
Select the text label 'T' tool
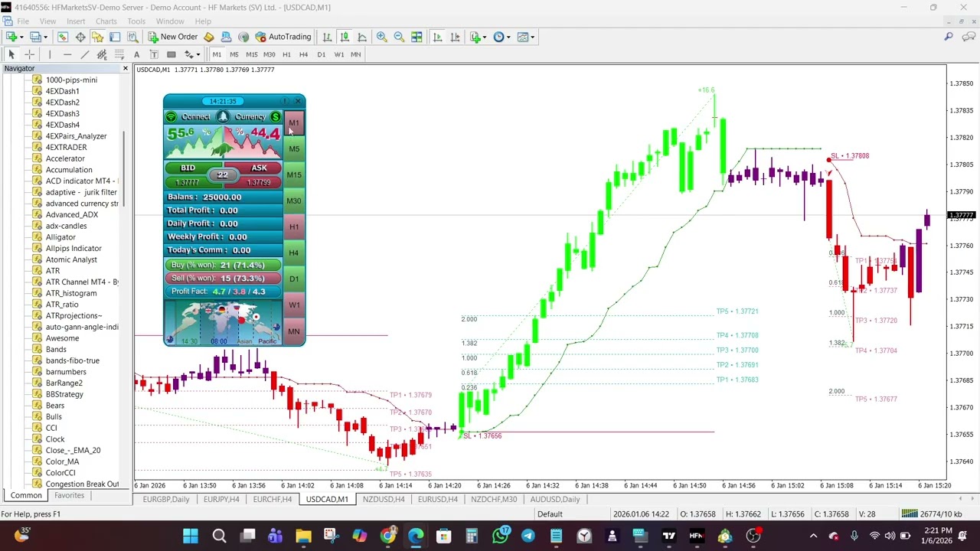(154, 54)
